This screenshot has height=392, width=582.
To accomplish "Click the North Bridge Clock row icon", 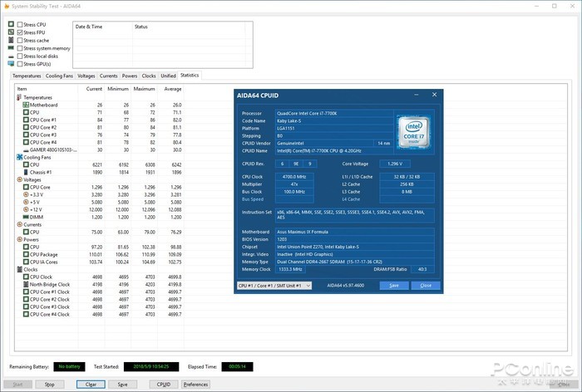I will coord(26,284).
